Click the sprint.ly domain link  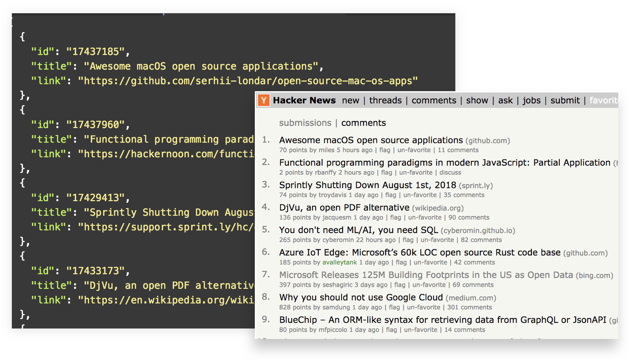476,186
